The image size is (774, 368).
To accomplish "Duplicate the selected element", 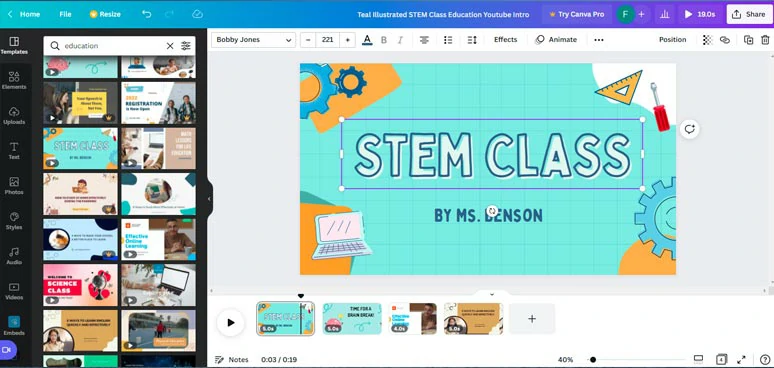I will pyautogui.click(x=748, y=40).
